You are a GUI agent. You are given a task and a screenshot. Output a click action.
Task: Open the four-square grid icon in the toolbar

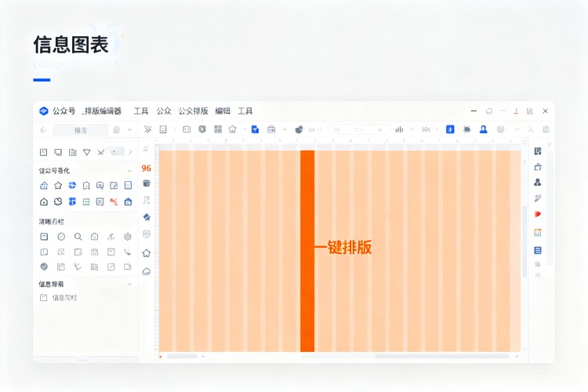pyautogui.click(x=218, y=129)
